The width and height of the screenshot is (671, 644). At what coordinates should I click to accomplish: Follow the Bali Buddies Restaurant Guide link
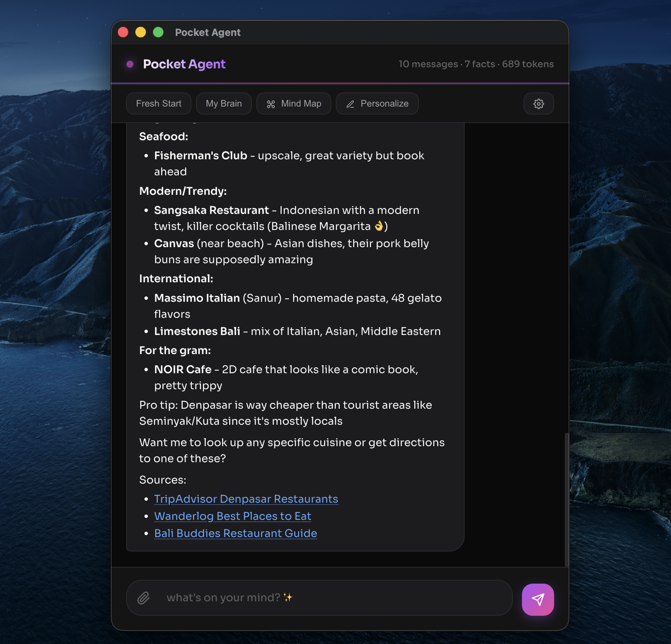(235, 533)
